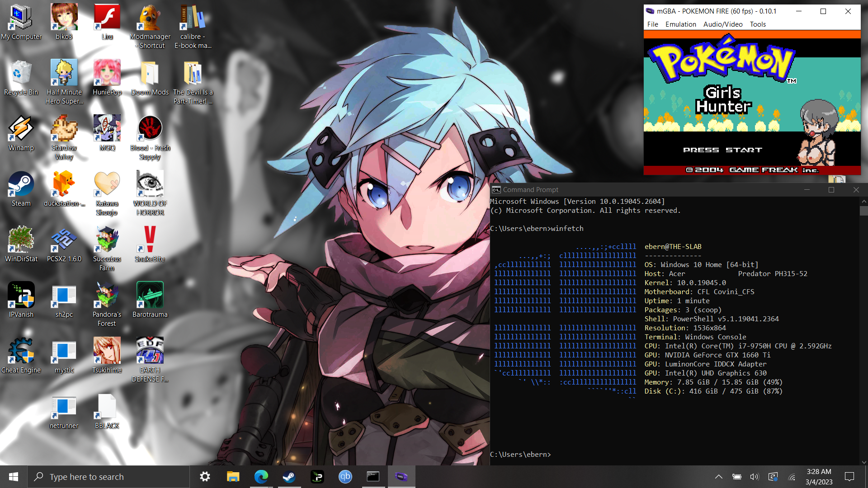Viewport: 868px width, 488px height.
Task: Select Katawa Shoujo desktop icon
Action: (x=107, y=193)
